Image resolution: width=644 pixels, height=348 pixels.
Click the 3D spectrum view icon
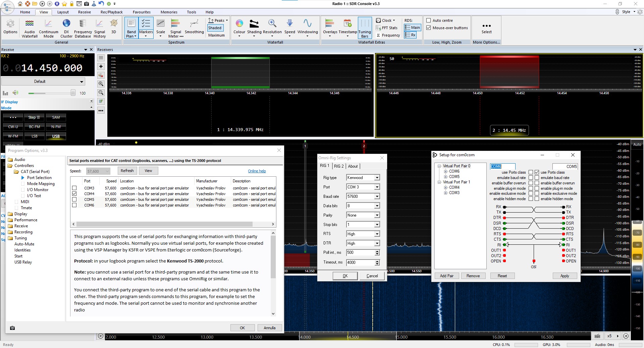pyautogui.click(x=114, y=23)
